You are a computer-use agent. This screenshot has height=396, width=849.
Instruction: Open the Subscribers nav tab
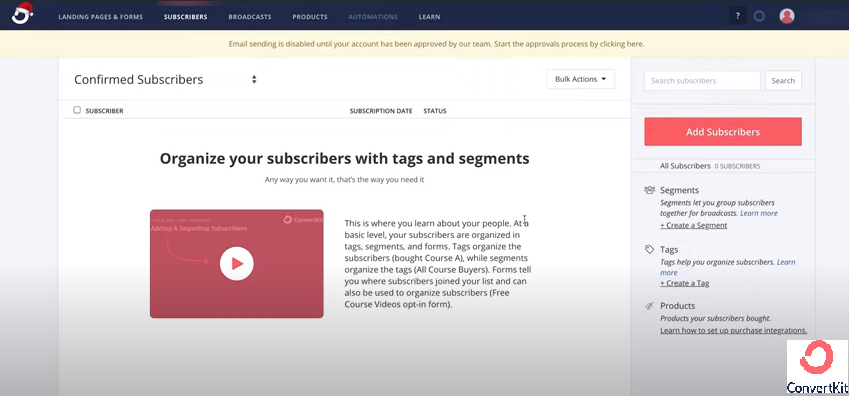click(x=185, y=17)
